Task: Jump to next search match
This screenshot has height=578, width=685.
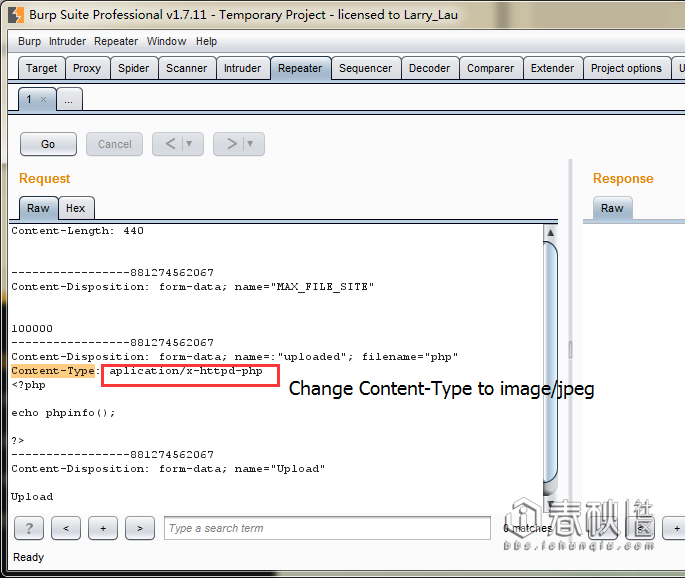Action: pos(140,528)
